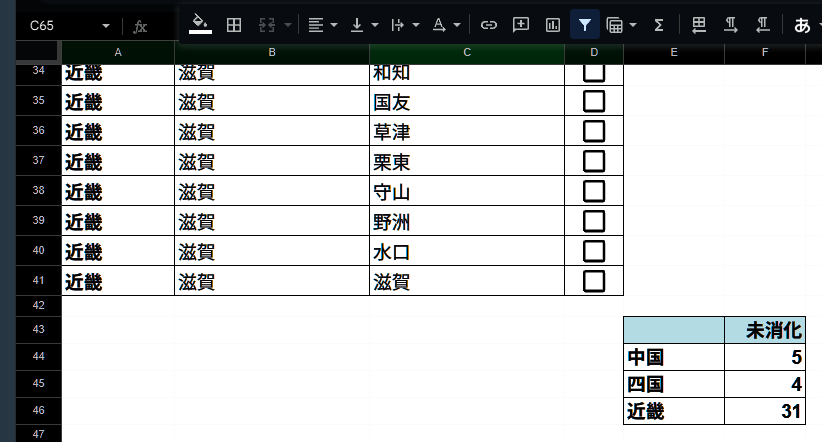Select the 草津 cell

coord(467,131)
